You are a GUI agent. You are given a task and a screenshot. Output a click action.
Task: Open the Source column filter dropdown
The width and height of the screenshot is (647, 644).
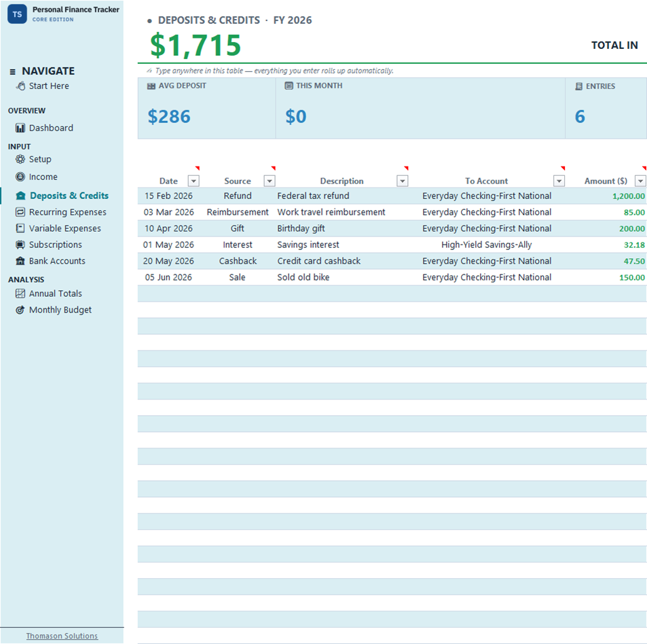270,181
